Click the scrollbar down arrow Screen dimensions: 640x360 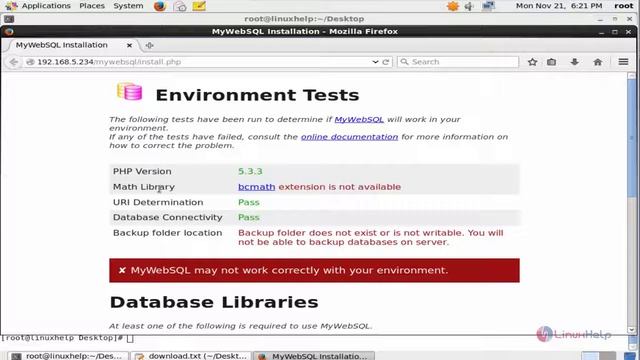point(631,330)
